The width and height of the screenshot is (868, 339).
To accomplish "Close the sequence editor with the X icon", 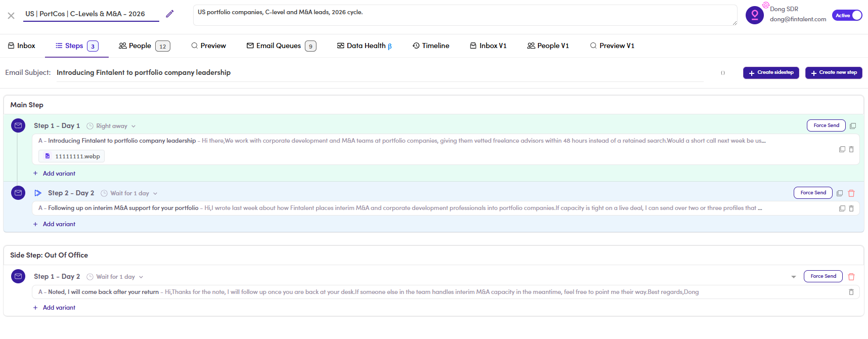I will [x=11, y=16].
